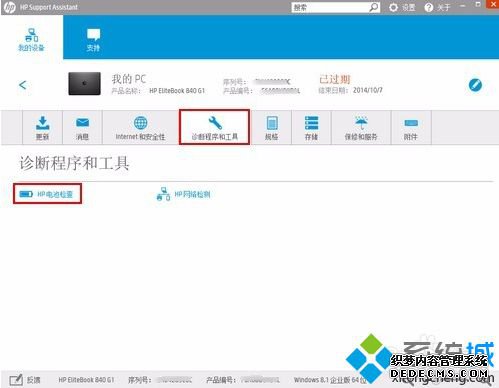Click the round blue pencil edit icon
The image size is (499, 388).
pos(475,85)
